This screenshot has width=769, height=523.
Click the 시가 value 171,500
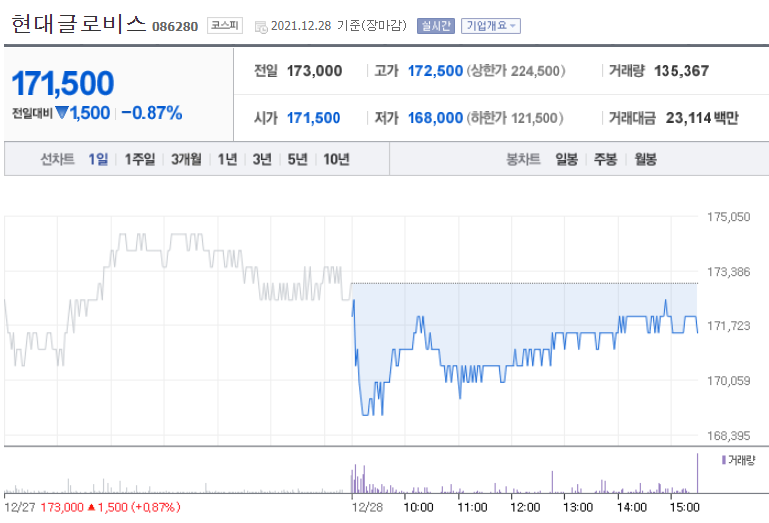coord(313,118)
